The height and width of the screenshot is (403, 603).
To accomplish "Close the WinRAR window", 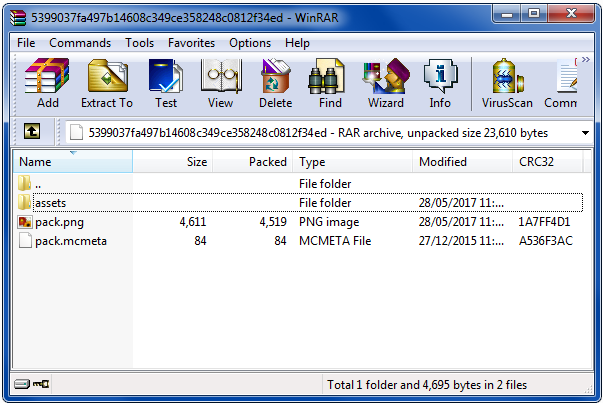I will coord(571,14).
